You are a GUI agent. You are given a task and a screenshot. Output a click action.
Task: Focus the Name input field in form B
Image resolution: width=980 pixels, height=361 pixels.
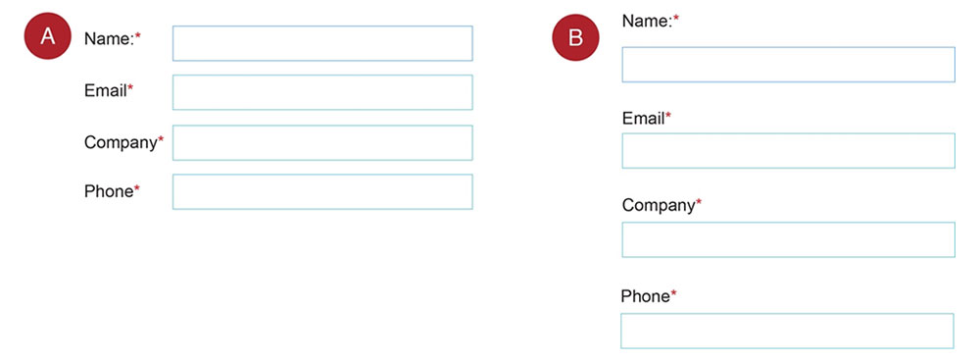788,65
